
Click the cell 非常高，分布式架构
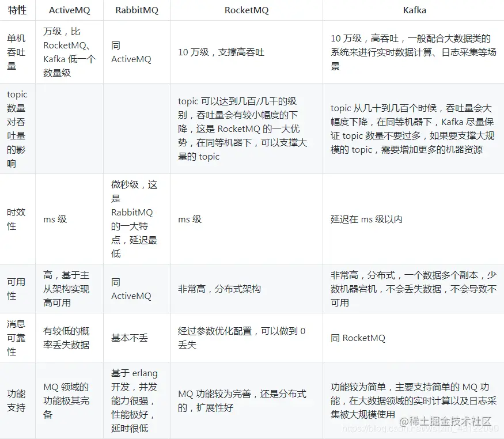click(x=247, y=289)
